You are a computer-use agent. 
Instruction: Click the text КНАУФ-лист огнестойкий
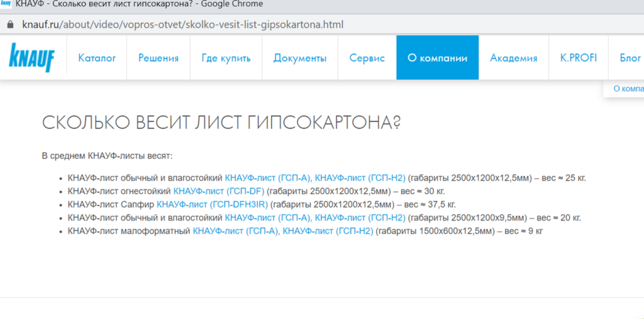pos(119,191)
